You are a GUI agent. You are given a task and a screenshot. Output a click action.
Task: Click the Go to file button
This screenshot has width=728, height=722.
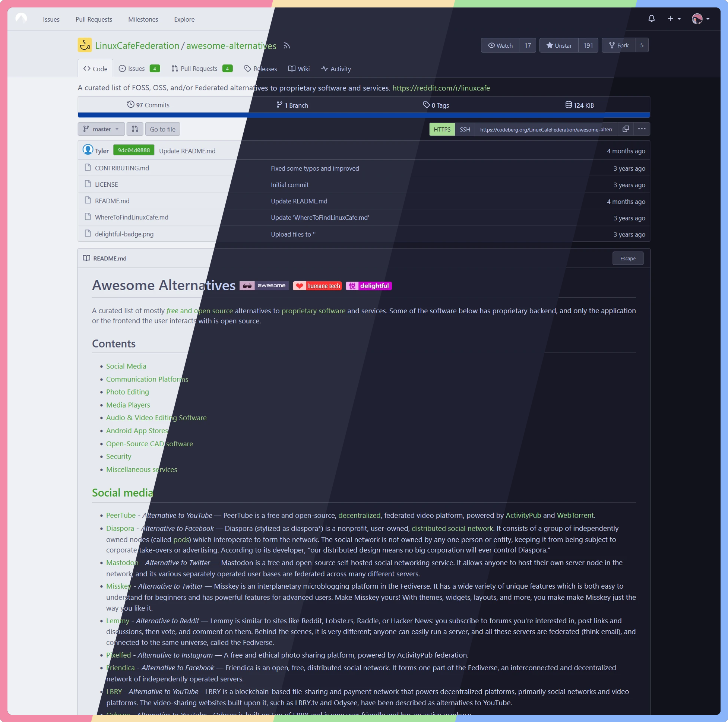pyautogui.click(x=162, y=129)
